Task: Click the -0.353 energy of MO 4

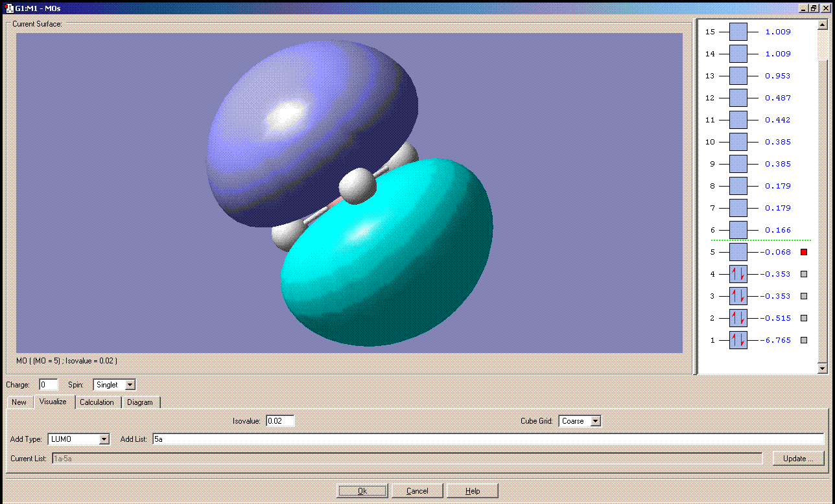Action: (776, 274)
